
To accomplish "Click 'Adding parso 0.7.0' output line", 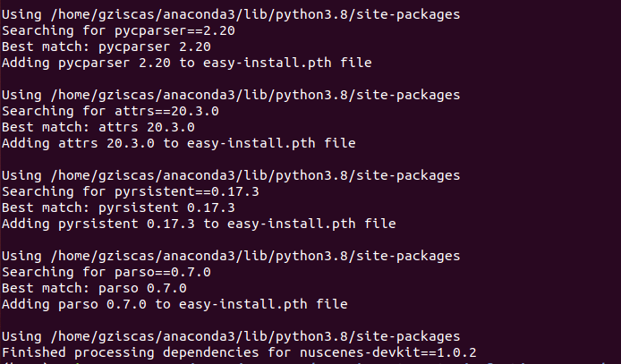I will [174, 304].
